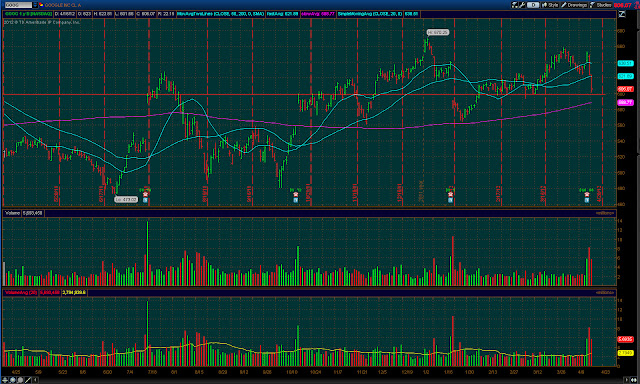The width and height of the screenshot is (640, 384).
Task: Click the chart low price bubble label
Action: click(x=126, y=200)
